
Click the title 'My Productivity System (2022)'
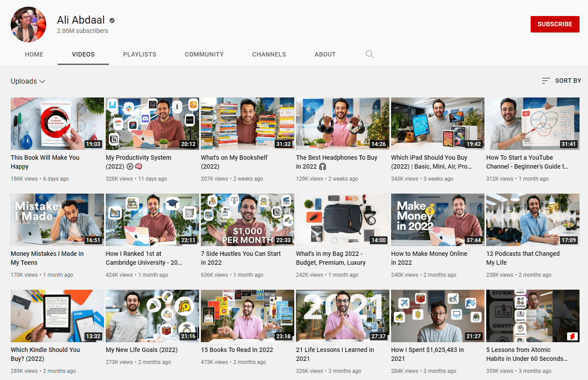tap(138, 162)
